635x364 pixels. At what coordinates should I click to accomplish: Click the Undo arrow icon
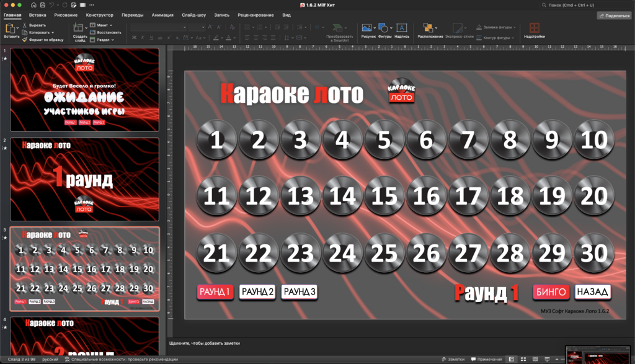52,5
